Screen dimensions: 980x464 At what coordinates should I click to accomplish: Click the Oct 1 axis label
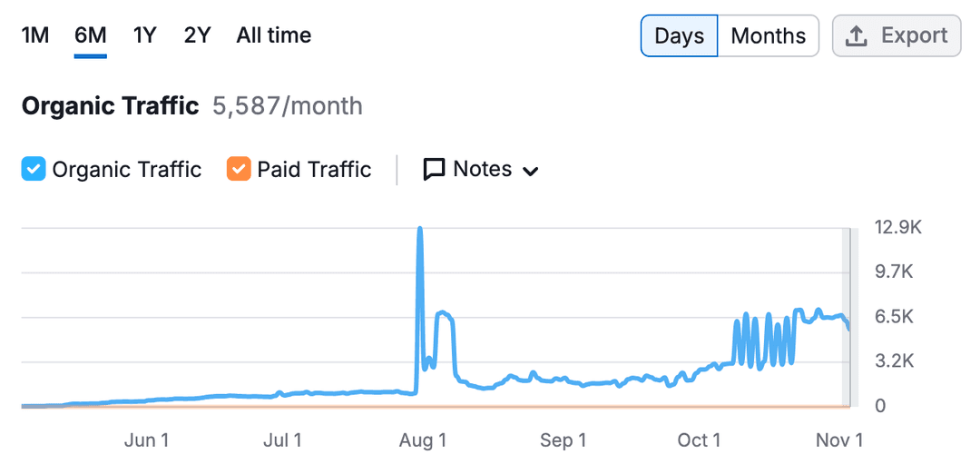coord(699,440)
